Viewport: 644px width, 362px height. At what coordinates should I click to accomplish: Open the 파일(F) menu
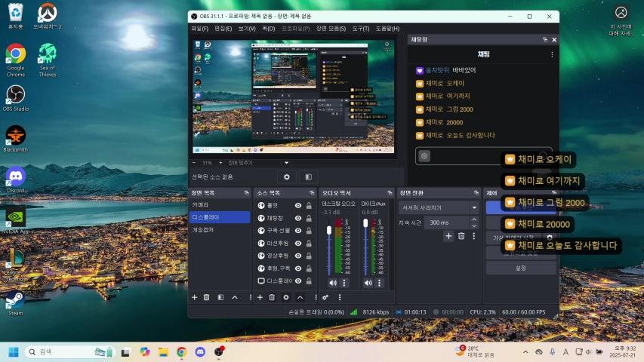(x=199, y=29)
